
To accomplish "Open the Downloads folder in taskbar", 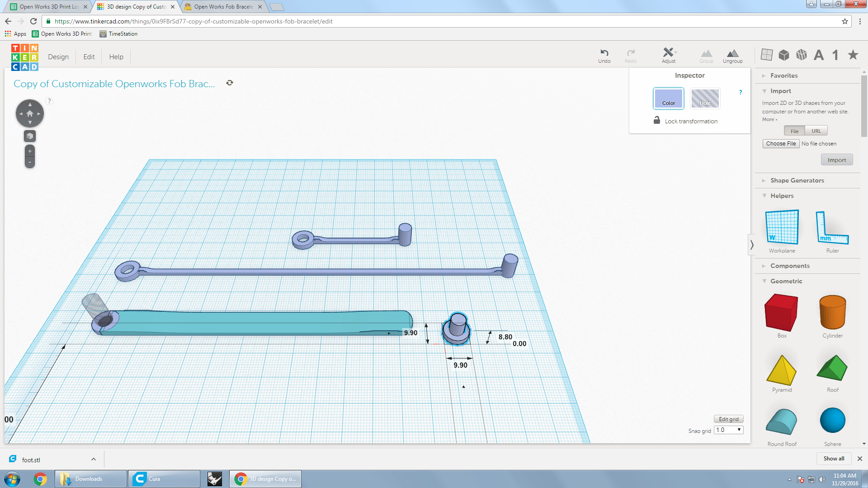I will click(90, 479).
